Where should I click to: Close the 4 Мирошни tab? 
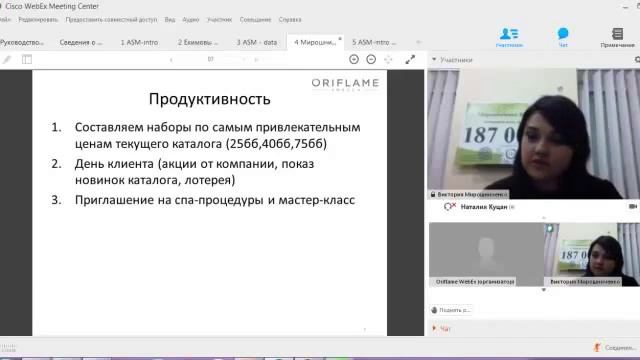point(340,39)
